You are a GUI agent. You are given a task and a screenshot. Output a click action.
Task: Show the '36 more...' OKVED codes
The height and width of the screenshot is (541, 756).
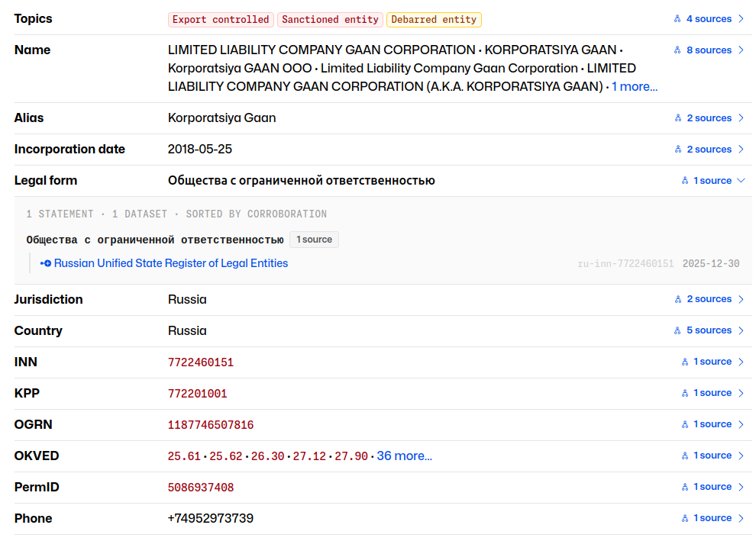point(404,456)
